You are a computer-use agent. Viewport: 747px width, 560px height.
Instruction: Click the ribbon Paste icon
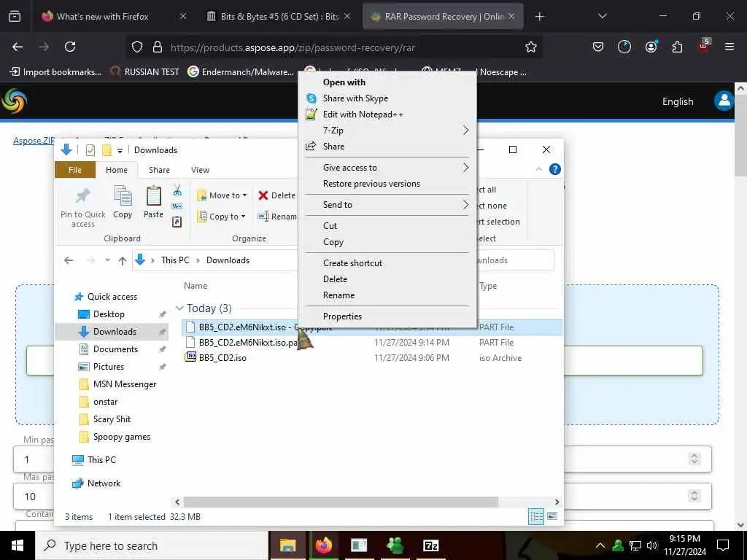pyautogui.click(x=153, y=203)
